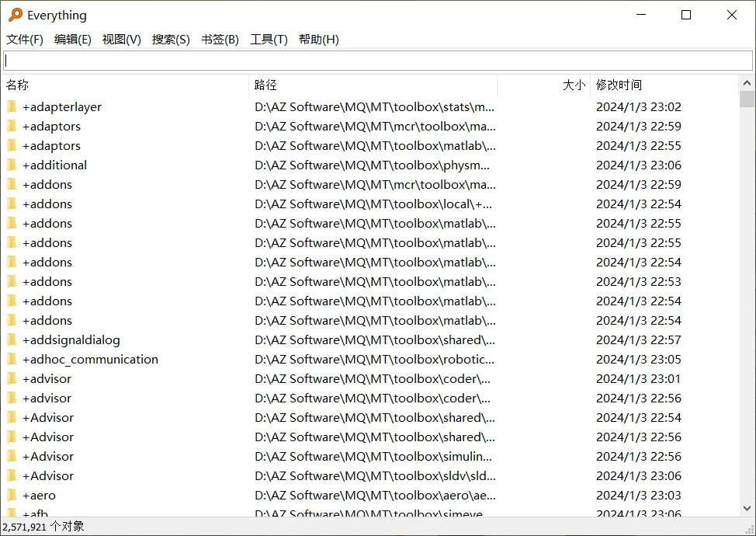Select +addons name with mcr\toolbox path
Image resolution: width=756 pixels, height=536 pixels.
(x=47, y=184)
